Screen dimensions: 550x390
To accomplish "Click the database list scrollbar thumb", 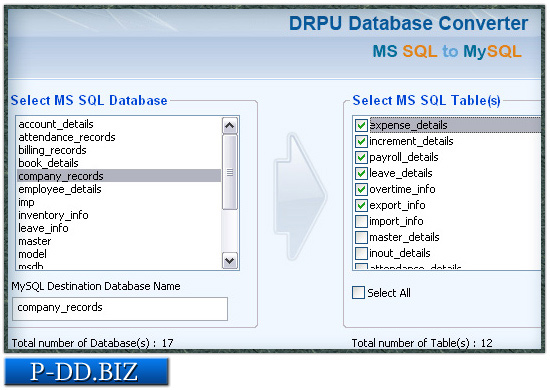I will (x=230, y=172).
